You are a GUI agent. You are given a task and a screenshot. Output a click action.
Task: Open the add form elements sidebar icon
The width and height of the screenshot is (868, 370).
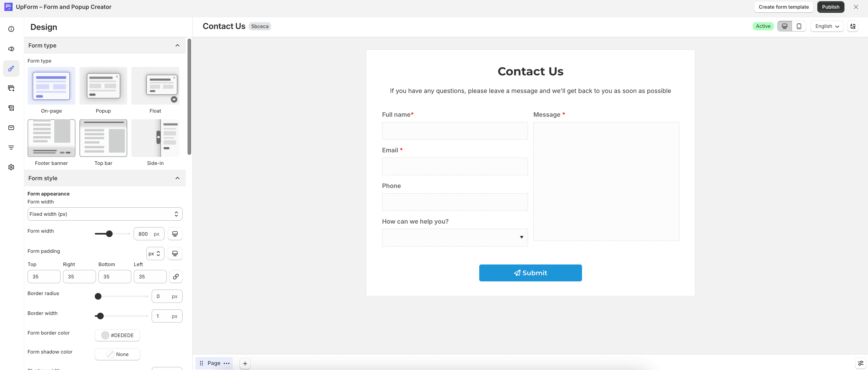coord(11,88)
